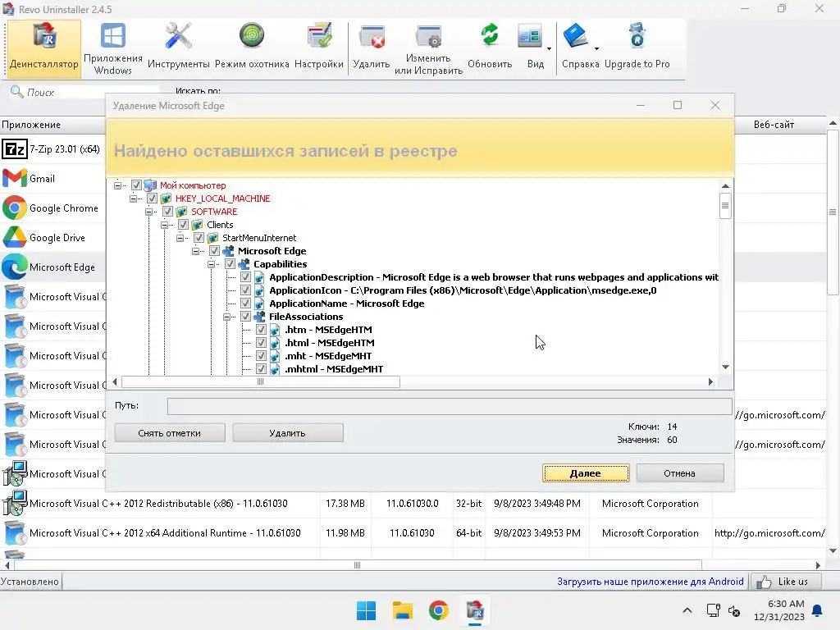Uncheck the StartMenuInternet checkbox
Screen dimensions: 840x630
199,238
